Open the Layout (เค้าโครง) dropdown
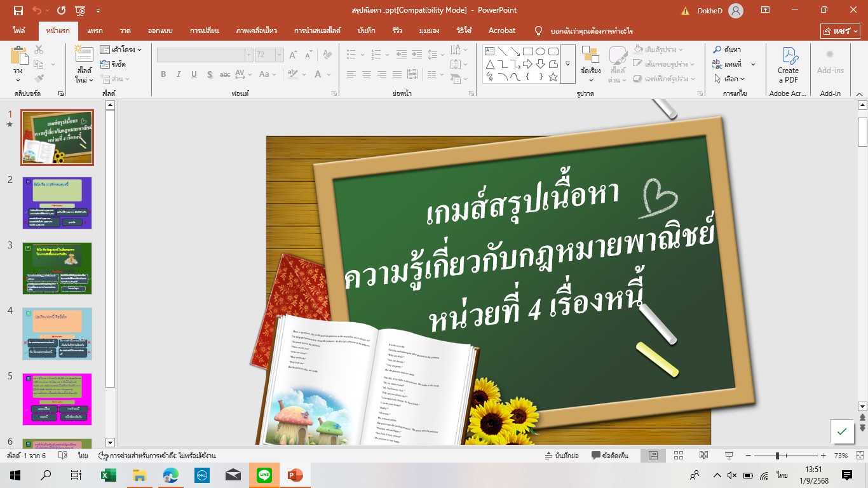 [121, 50]
